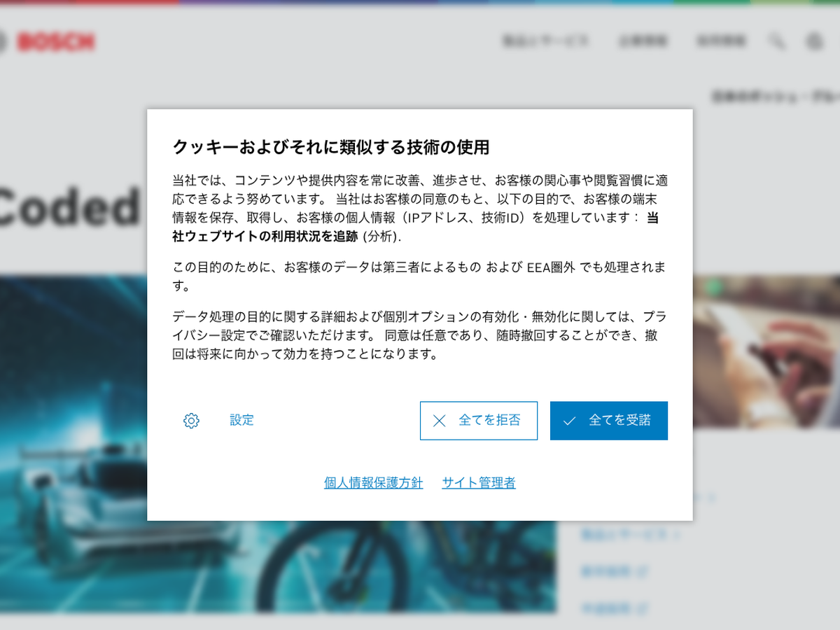
Task: Open the 製品とサービス header menu
Action: click(545, 41)
